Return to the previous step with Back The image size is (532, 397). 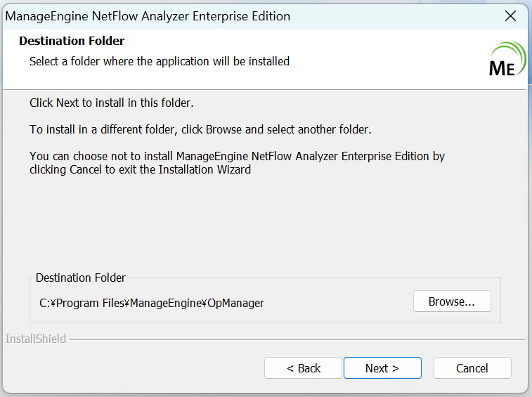click(303, 367)
